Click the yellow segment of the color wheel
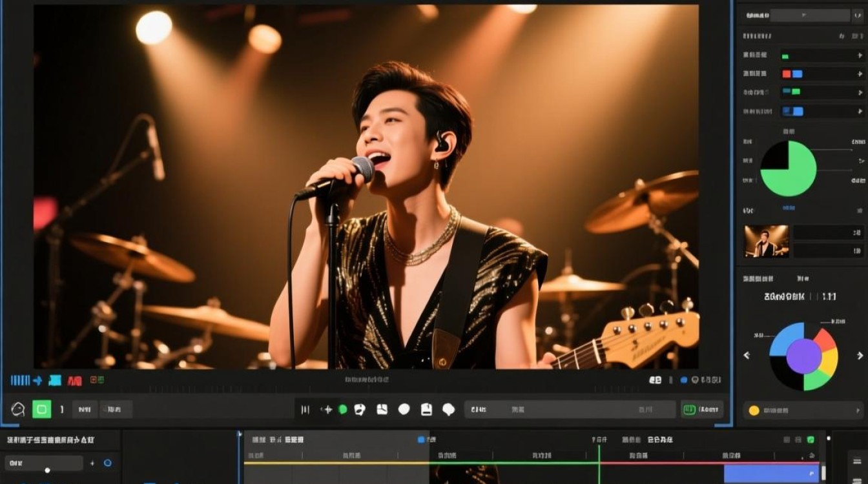Screen dimensions: 868x484 click(829, 362)
